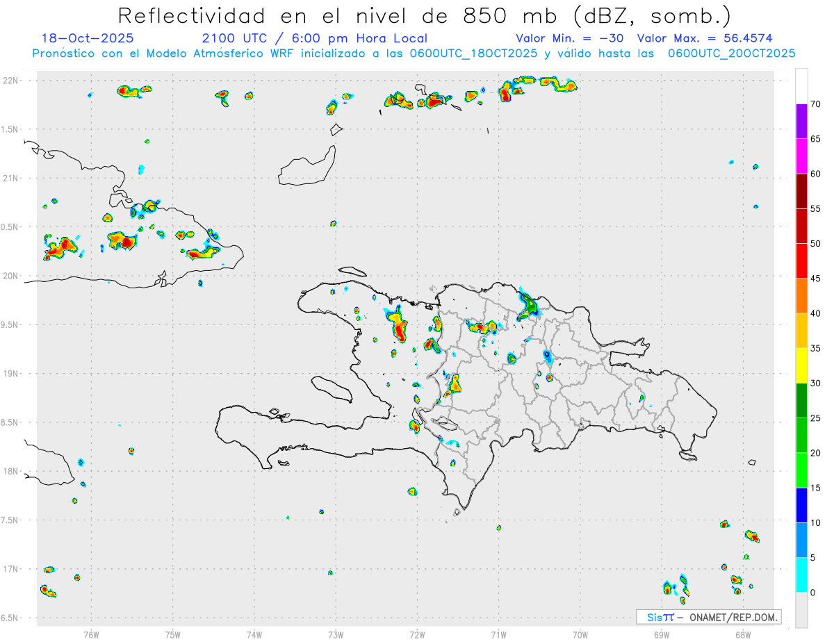Click the 'Valor Min. = -30' text
Viewport: 834px width, 644px height.
tap(569, 38)
